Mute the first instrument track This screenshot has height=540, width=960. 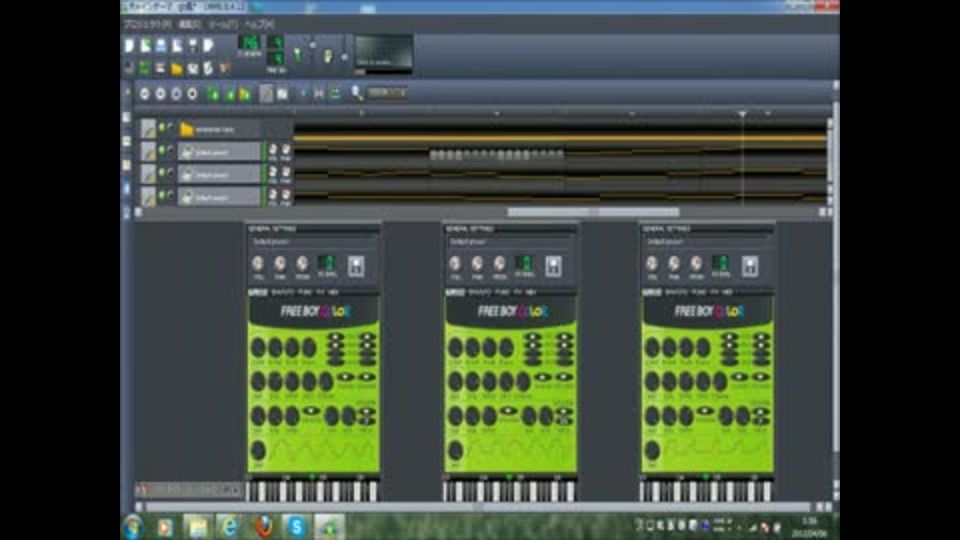coord(162,150)
